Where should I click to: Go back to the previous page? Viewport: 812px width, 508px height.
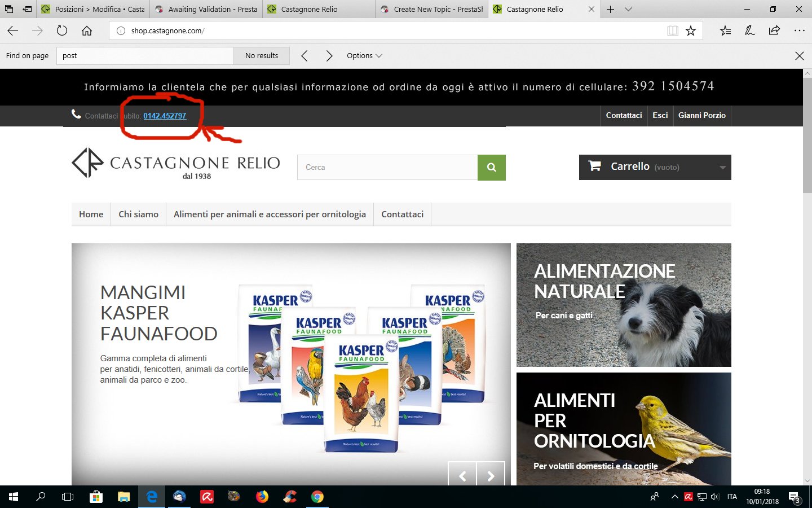click(13, 31)
